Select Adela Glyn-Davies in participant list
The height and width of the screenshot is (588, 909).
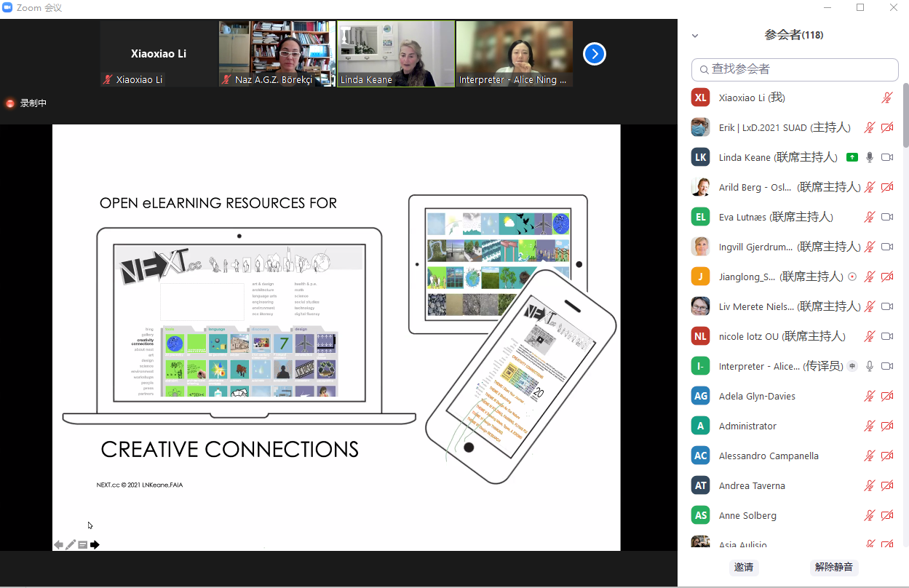[x=757, y=396]
